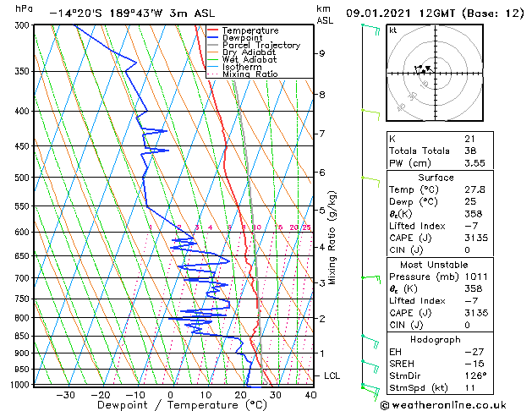Click the wind barb at 500 hPa
532x411 pixels.
[x=370, y=182]
